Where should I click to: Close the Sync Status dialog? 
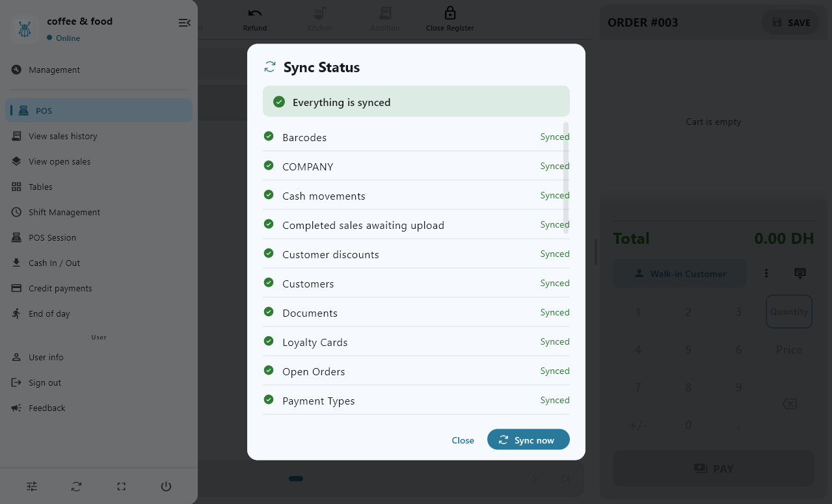tap(463, 440)
